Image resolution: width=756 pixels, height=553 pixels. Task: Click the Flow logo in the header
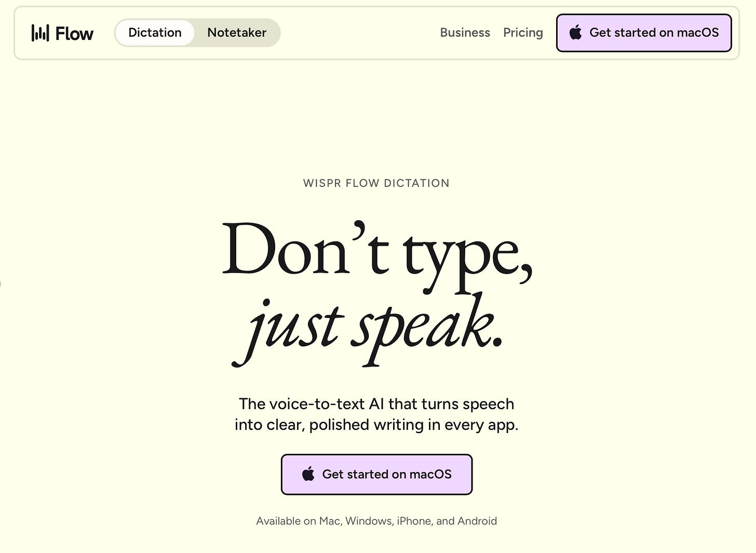pyautogui.click(x=62, y=33)
